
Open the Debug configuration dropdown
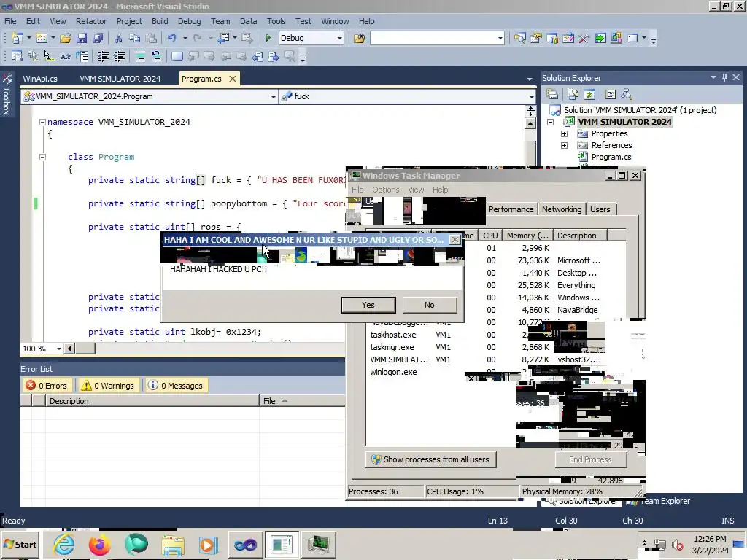pyautogui.click(x=340, y=38)
